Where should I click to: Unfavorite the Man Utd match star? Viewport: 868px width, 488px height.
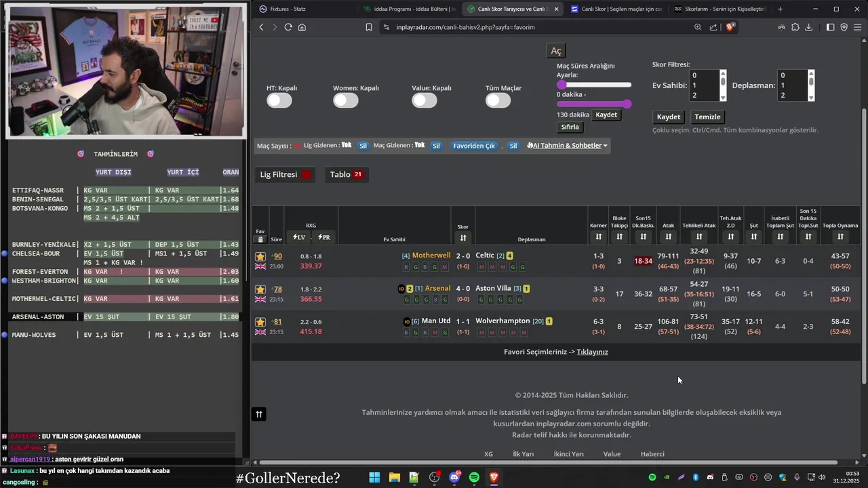point(260,322)
